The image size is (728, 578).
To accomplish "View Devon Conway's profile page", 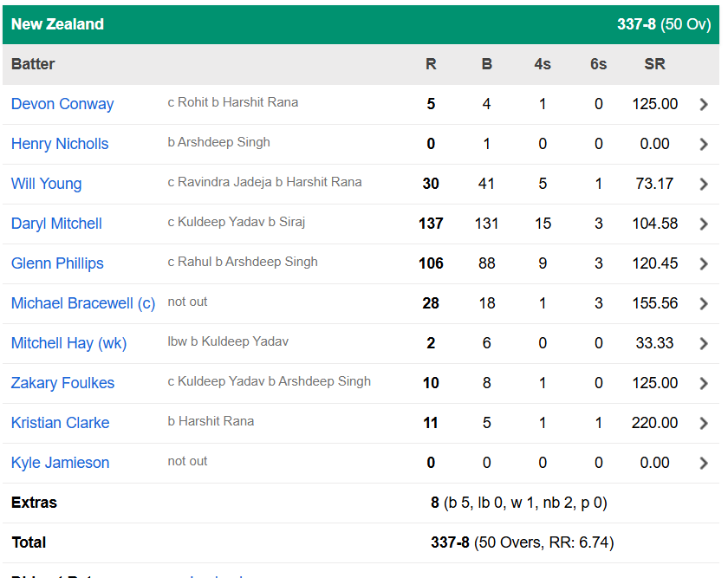I will 62,104.
